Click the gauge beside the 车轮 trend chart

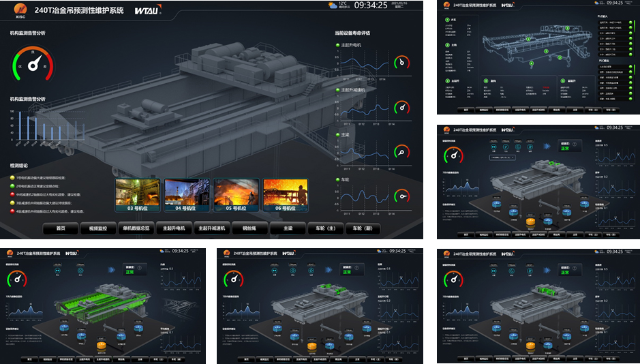[402, 197]
